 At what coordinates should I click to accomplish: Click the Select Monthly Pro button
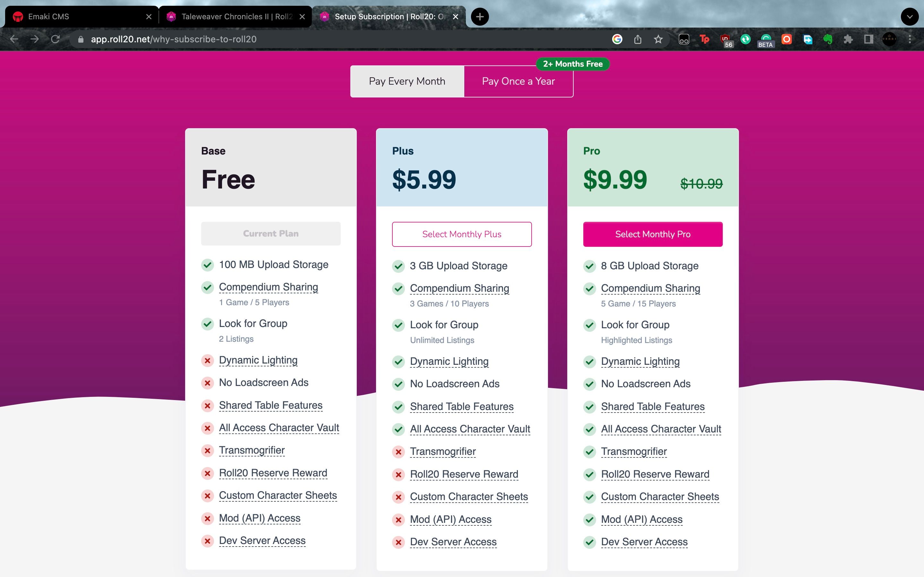(653, 234)
